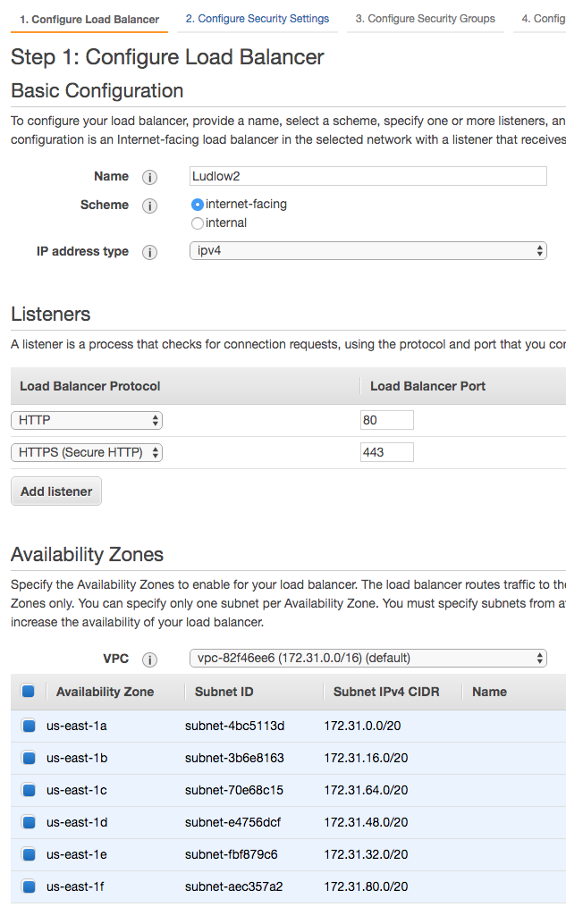Select the internal scheme radio button
566x924 pixels.
pyautogui.click(x=198, y=223)
